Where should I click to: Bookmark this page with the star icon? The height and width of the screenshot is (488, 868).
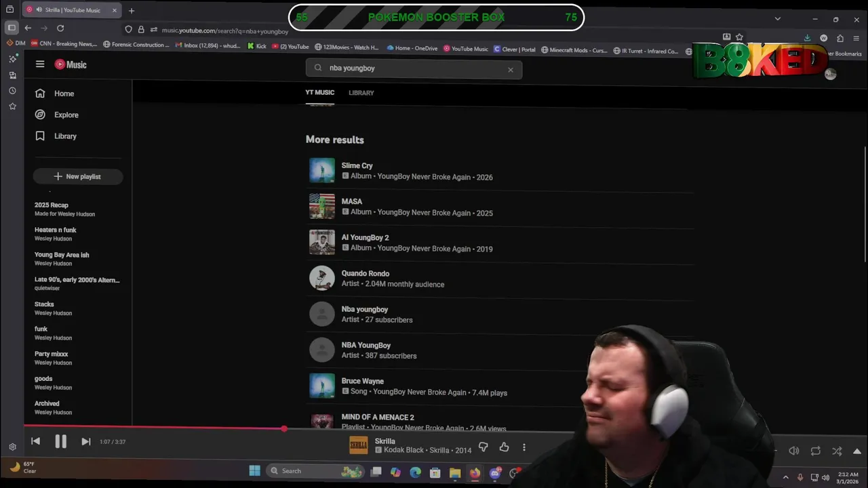point(739,37)
